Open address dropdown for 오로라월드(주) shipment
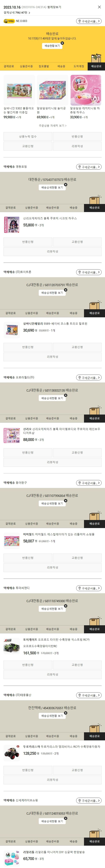Viewport: 105px width, 868px height. (89, 377)
